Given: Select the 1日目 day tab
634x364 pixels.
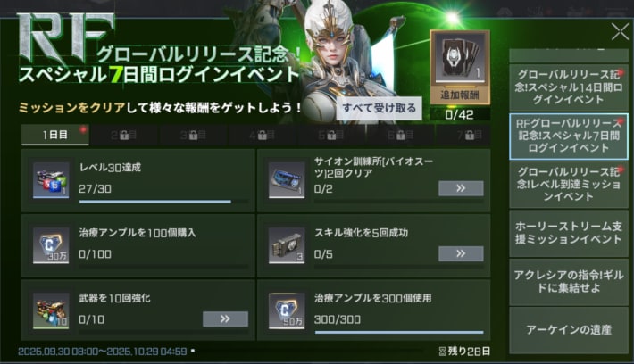Looking at the screenshot, I should click(x=55, y=135).
